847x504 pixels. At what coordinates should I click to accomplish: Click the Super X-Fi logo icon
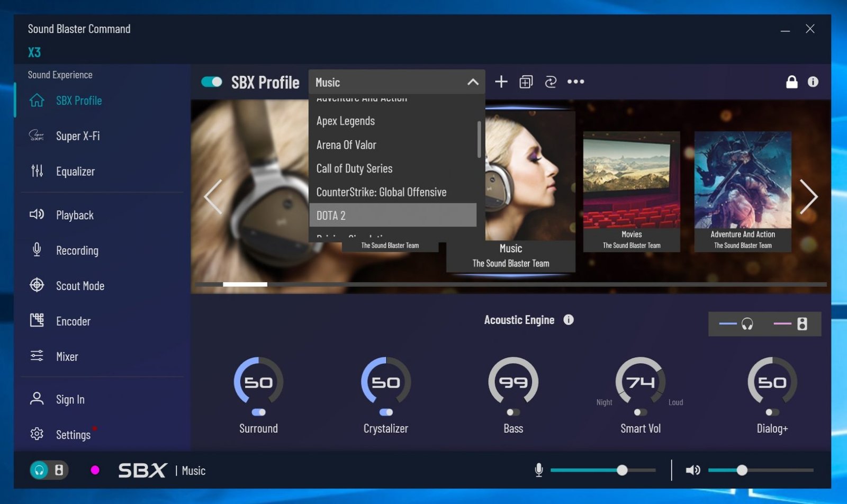[x=37, y=136]
